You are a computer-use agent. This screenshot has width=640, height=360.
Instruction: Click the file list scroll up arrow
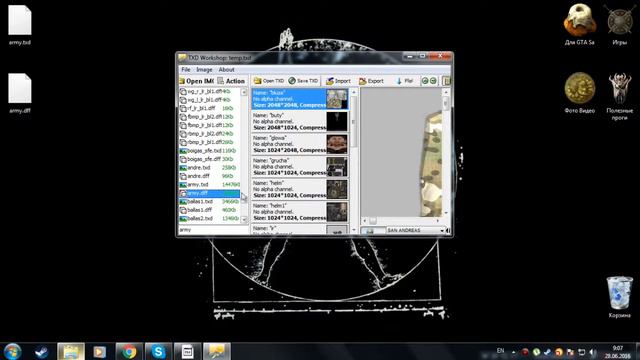point(244,92)
